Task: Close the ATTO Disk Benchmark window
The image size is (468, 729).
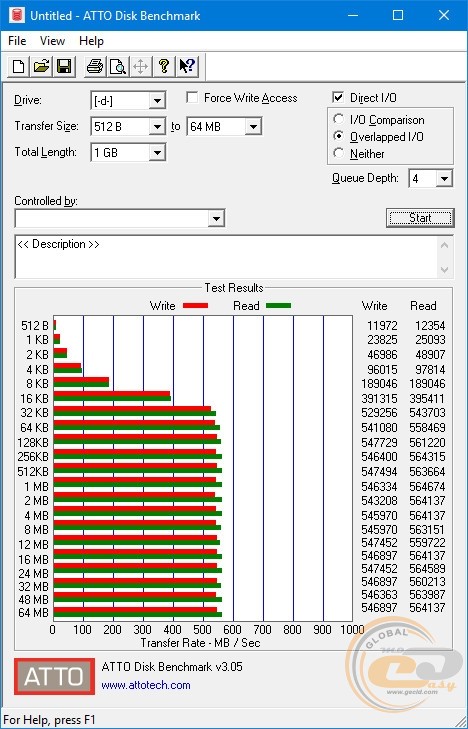Action: (x=444, y=15)
